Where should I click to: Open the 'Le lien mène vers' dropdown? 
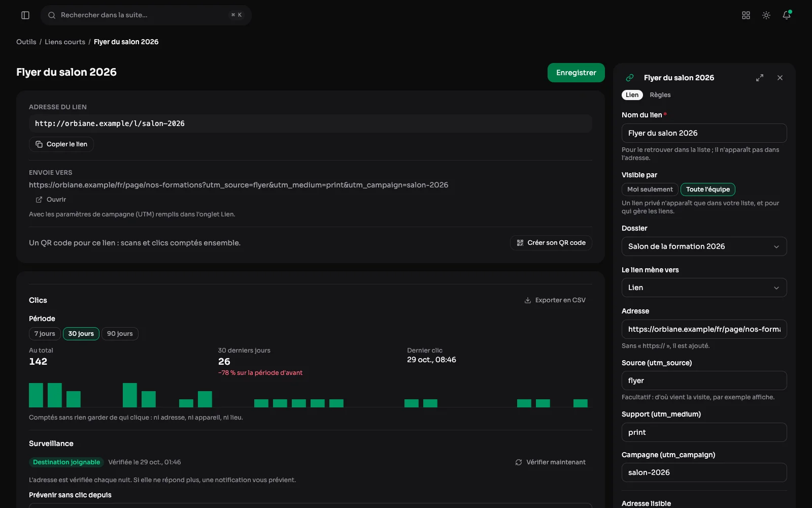(x=704, y=288)
